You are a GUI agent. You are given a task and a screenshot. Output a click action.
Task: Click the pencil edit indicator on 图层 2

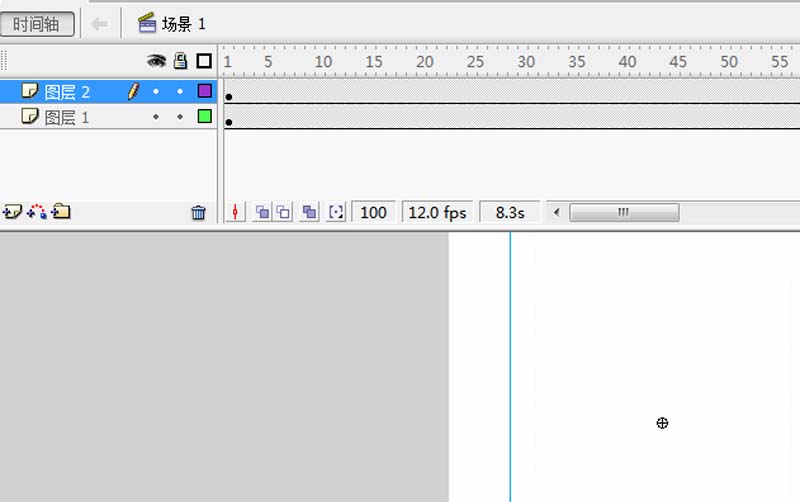point(133,91)
